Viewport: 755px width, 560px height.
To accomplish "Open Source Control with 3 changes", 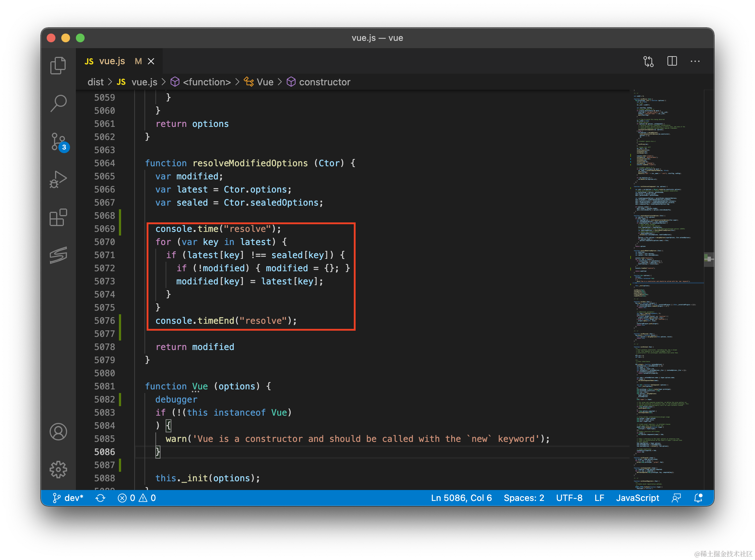I will 58,141.
